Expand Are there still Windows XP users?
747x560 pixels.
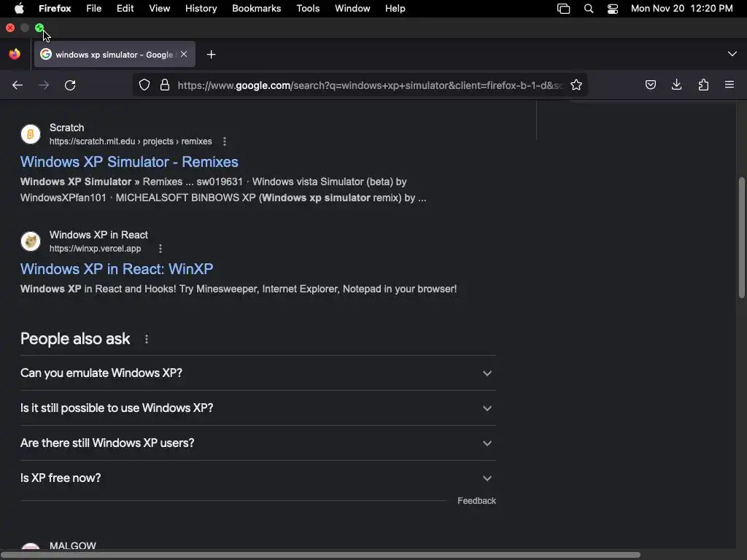pyautogui.click(x=258, y=443)
